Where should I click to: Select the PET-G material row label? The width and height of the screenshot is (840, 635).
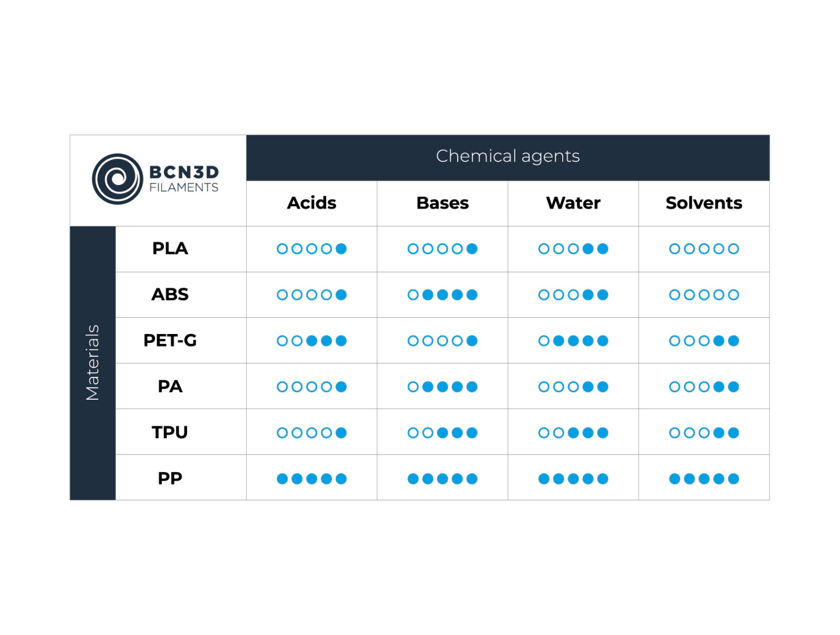[x=170, y=340]
